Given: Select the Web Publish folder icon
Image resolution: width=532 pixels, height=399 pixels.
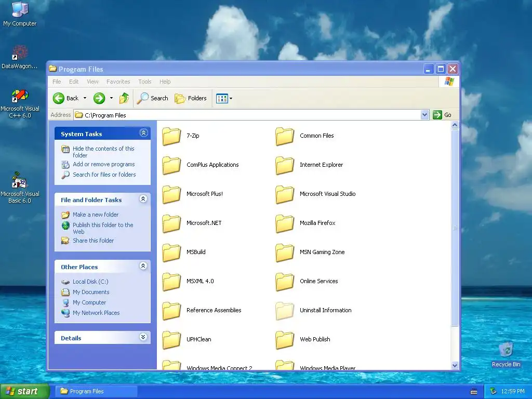Looking at the screenshot, I should coord(285,340).
